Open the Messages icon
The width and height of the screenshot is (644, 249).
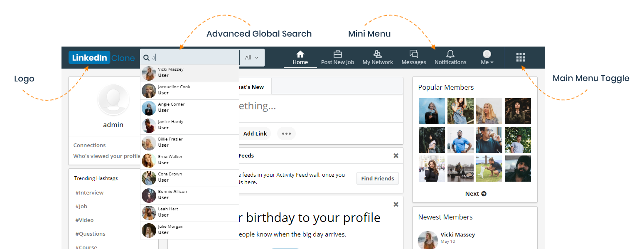coord(413,54)
